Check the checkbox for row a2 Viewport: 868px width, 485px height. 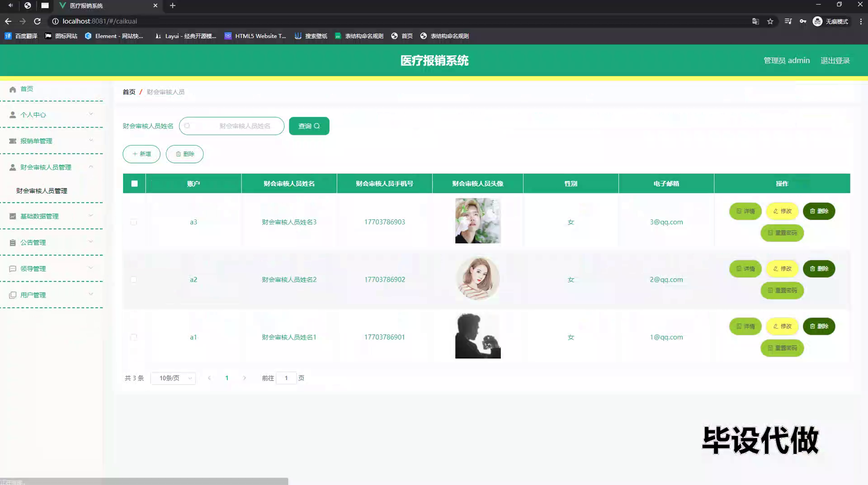[x=133, y=280]
